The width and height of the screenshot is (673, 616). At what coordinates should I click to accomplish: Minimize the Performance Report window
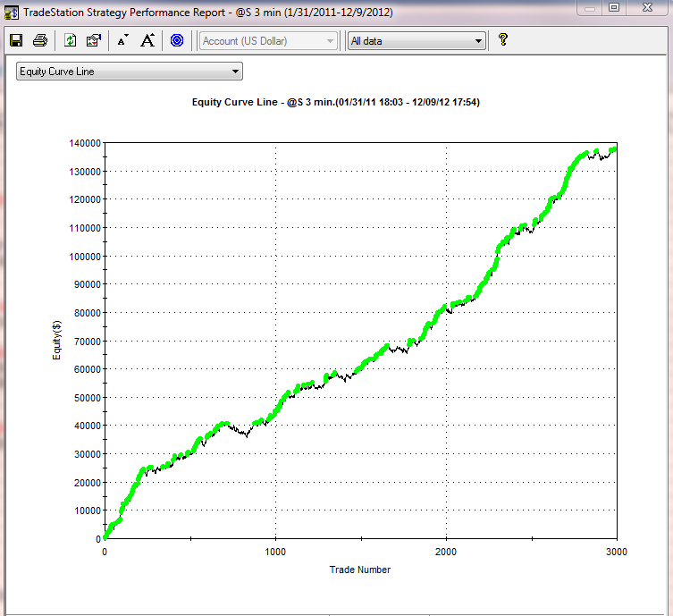(589, 7)
